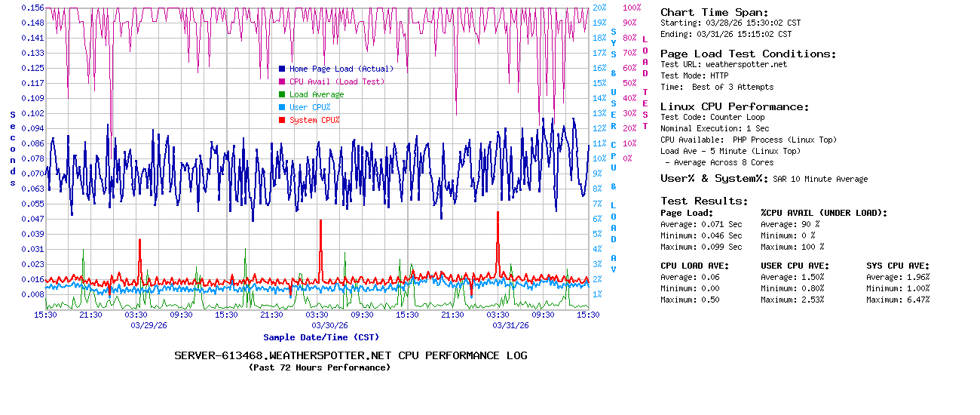Select the 'Home Page Load (Actual)' legend label
Screen dimensions: 980x415
coord(341,69)
